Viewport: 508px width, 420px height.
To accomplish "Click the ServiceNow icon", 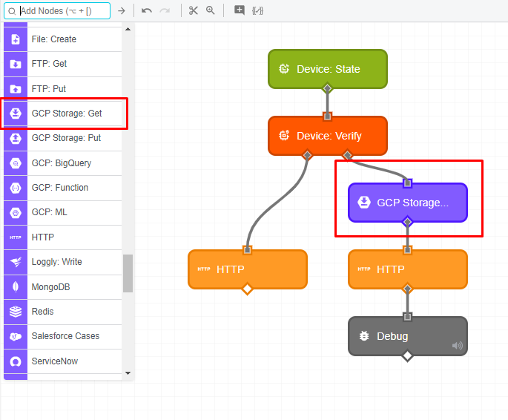I will click(16, 361).
